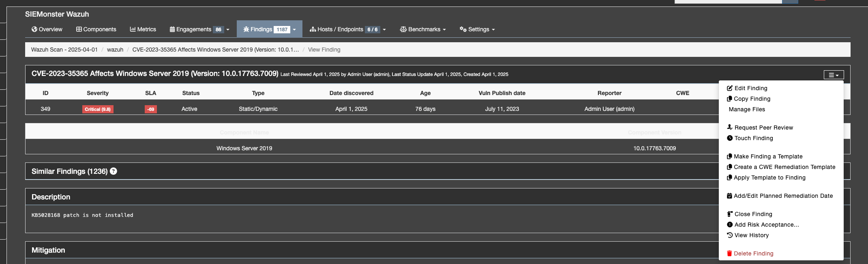Open the Findings dropdown tab

(269, 29)
